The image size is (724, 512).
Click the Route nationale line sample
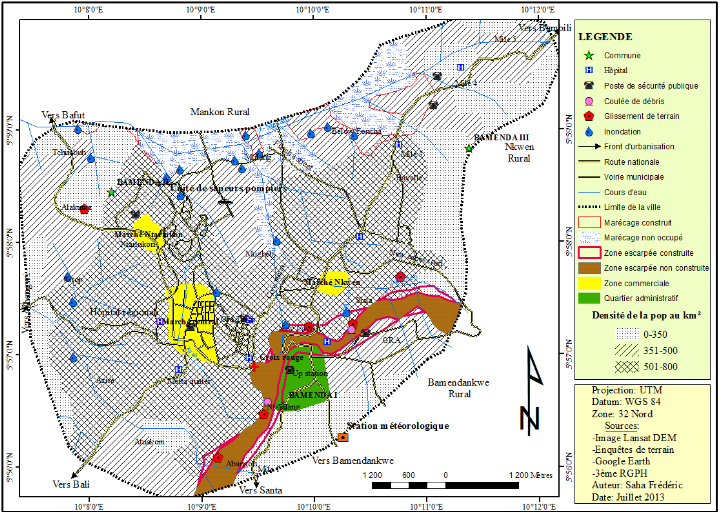(x=590, y=162)
